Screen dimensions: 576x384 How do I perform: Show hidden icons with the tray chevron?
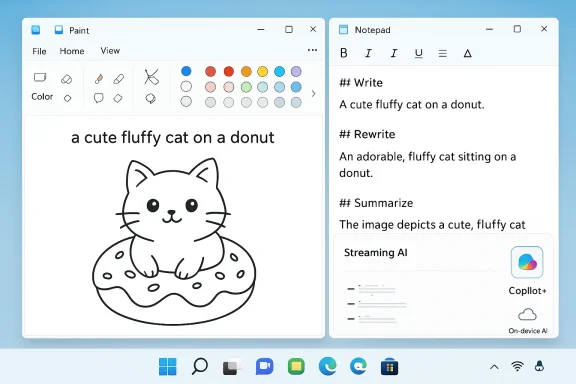point(494,367)
